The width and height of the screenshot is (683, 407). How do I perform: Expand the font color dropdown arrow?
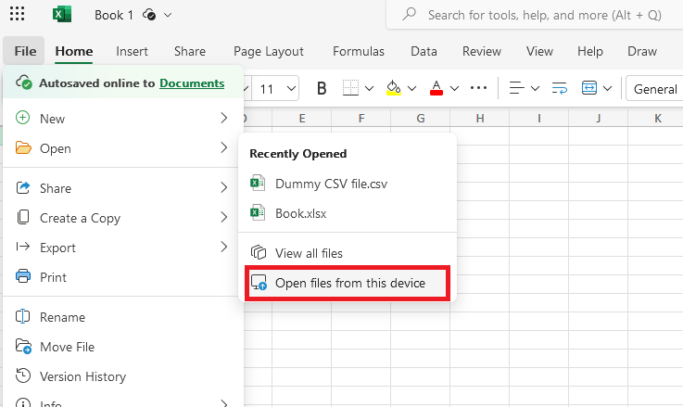pyautogui.click(x=454, y=89)
